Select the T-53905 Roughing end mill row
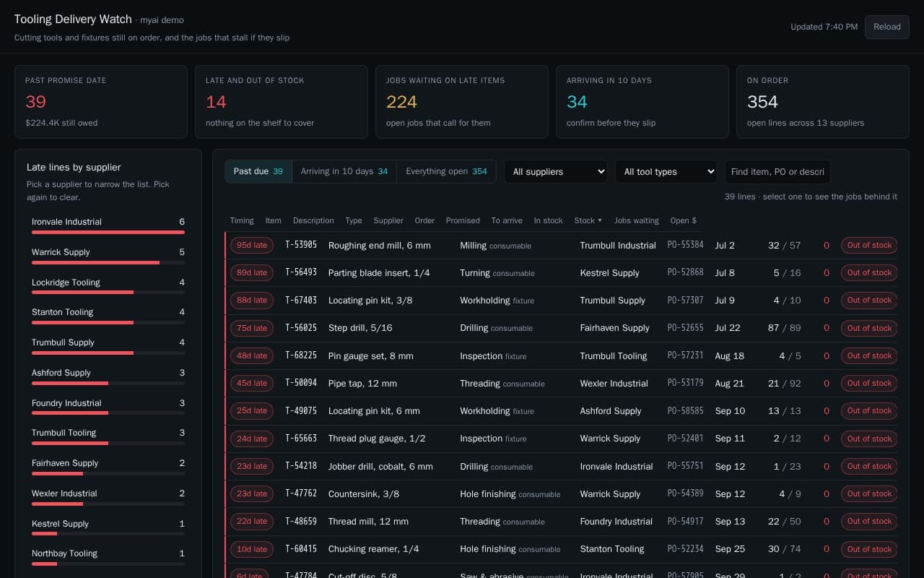The height and width of the screenshot is (578, 924). point(561,245)
